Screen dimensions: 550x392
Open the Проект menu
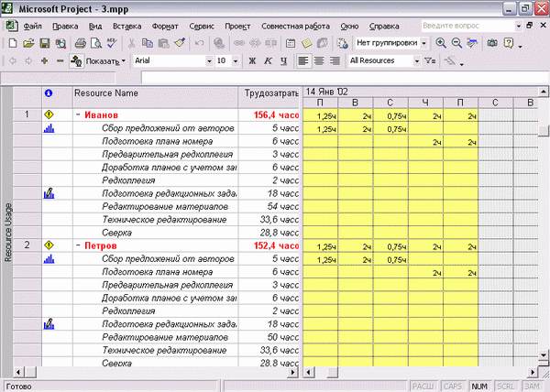[x=237, y=27]
